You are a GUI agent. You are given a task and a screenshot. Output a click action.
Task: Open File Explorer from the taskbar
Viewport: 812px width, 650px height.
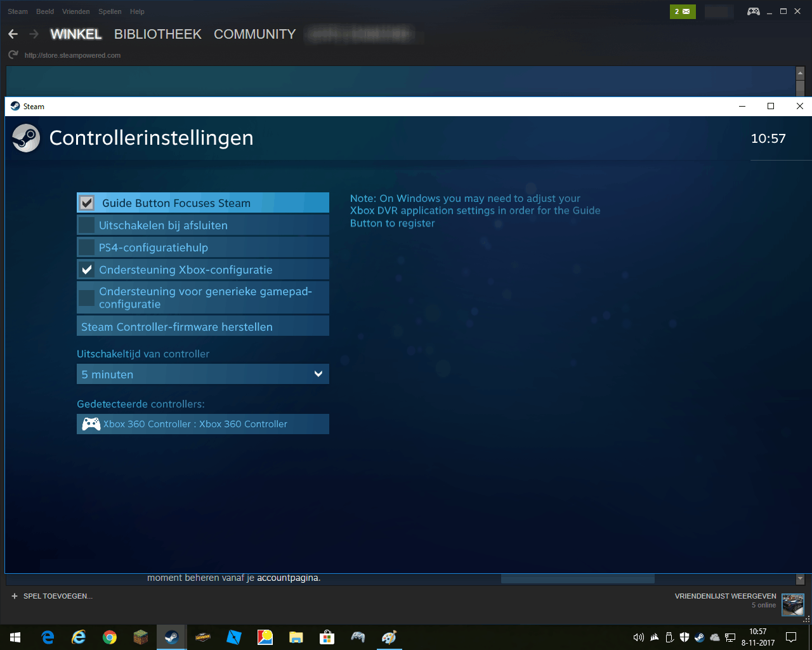click(x=296, y=637)
